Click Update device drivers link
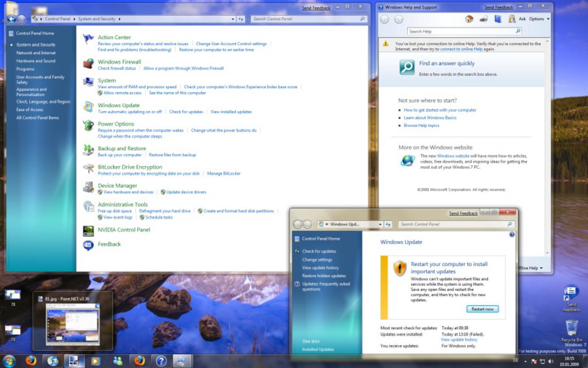588x368 pixels. 186,192
